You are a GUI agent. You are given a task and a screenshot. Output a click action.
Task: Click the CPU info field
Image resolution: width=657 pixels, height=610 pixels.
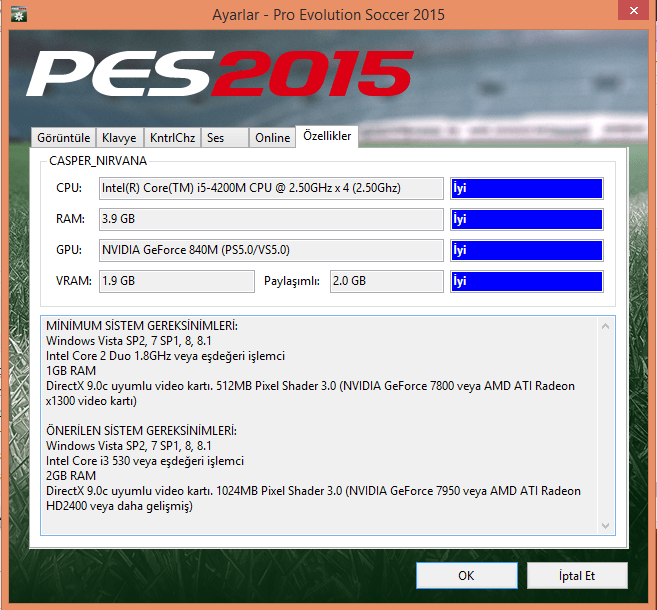(271, 188)
